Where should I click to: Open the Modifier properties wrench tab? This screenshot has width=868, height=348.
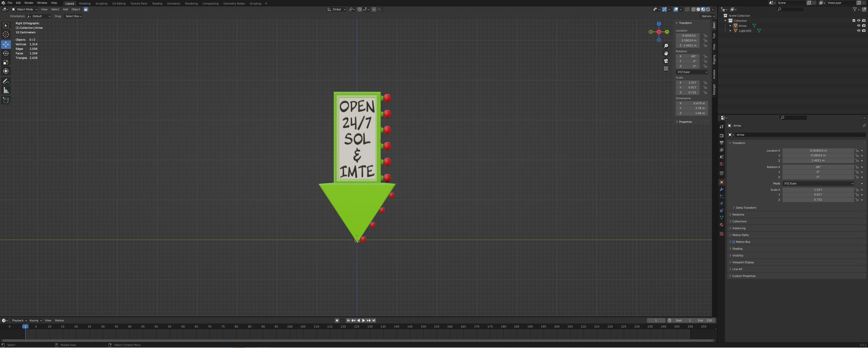point(721,189)
